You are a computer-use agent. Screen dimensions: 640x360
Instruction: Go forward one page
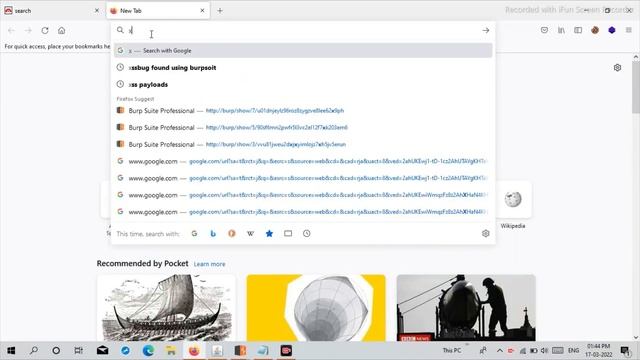coord(28,30)
